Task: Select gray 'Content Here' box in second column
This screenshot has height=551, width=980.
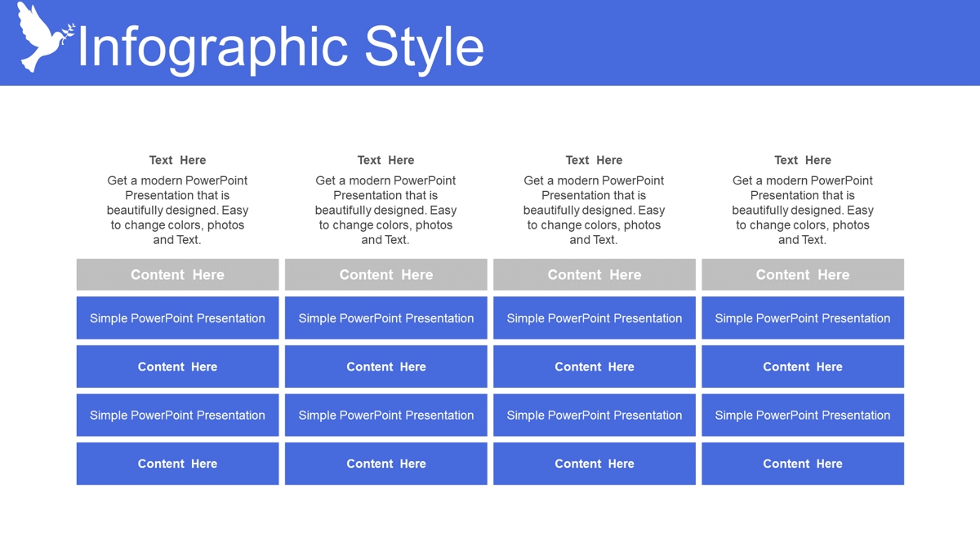Action: [385, 274]
